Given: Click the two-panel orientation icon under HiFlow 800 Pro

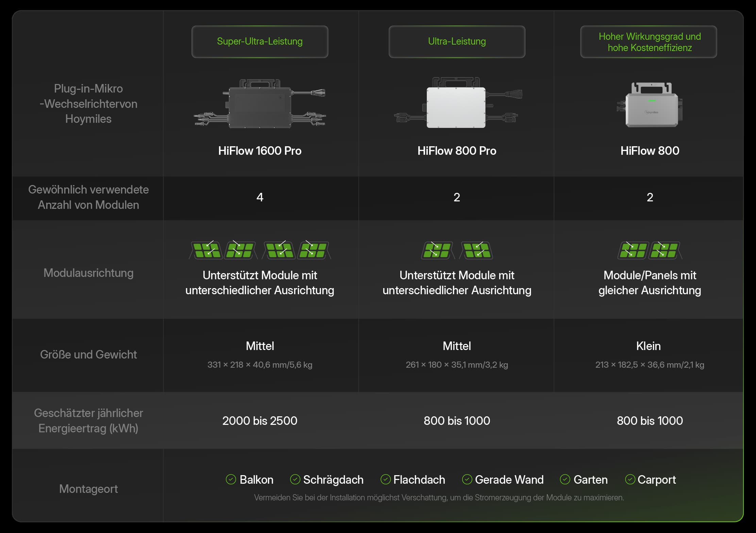Looking at the screenshot, I should 456,250.
